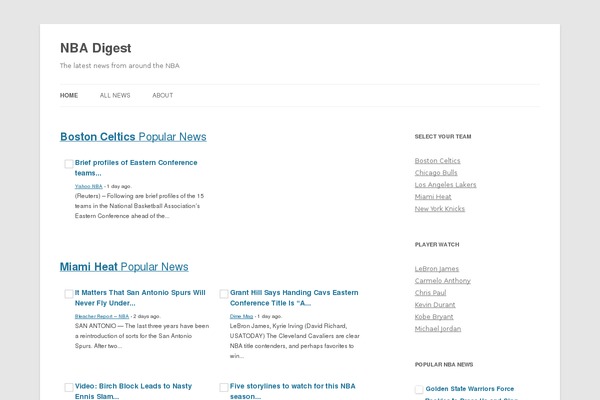This screenshot has height=400, width=600.
Task: Click thumbnail beside Grant Hill Says Handing Cavs
Action: tap(224, 294)
